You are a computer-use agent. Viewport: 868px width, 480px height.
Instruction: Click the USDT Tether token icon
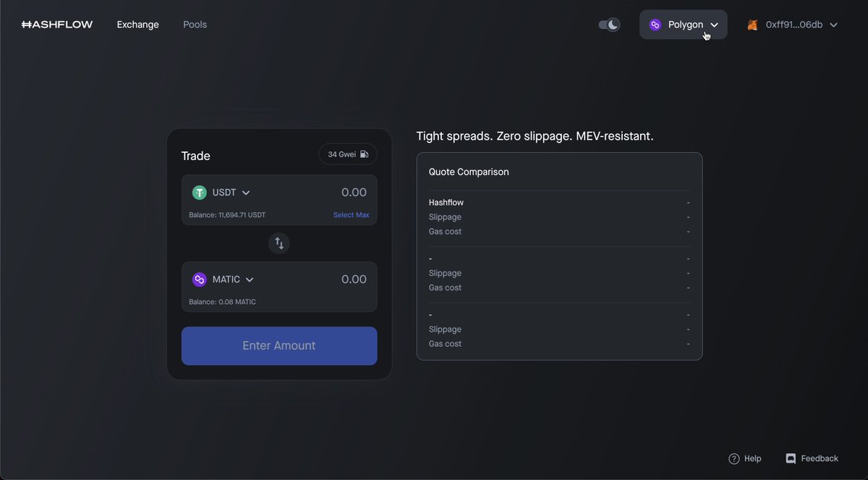200,193
